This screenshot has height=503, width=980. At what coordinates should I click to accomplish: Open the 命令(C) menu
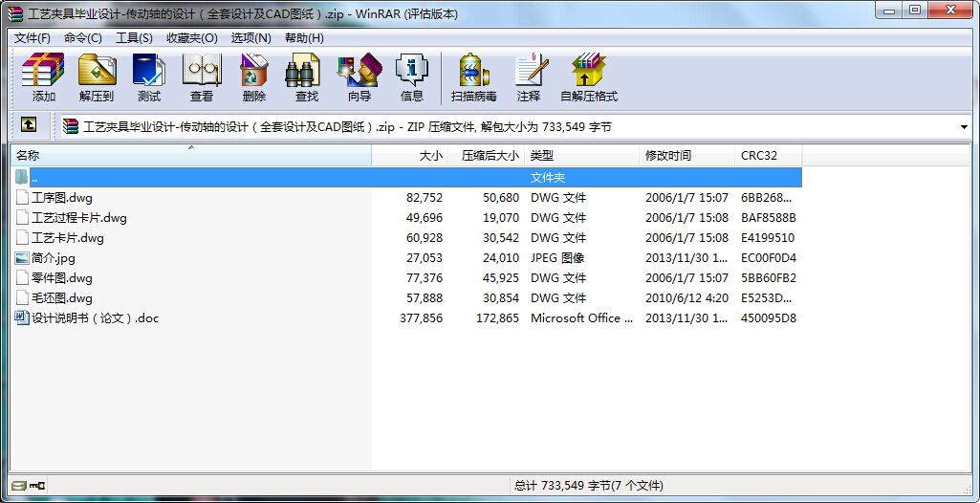point(82,38)
